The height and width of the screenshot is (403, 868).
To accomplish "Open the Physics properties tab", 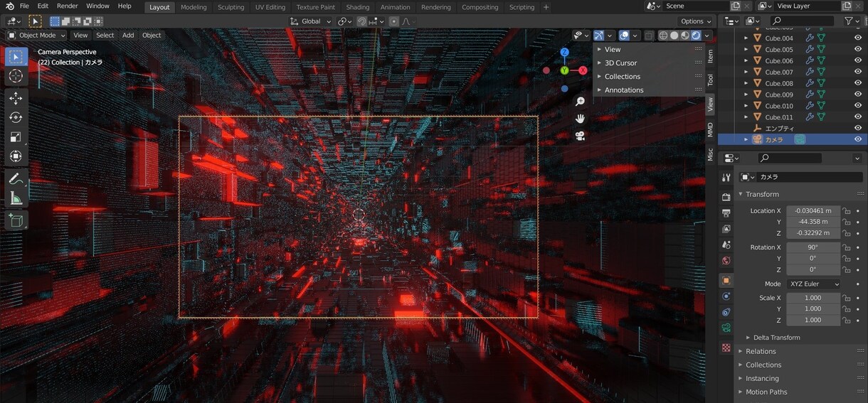I will pos(726,296).
